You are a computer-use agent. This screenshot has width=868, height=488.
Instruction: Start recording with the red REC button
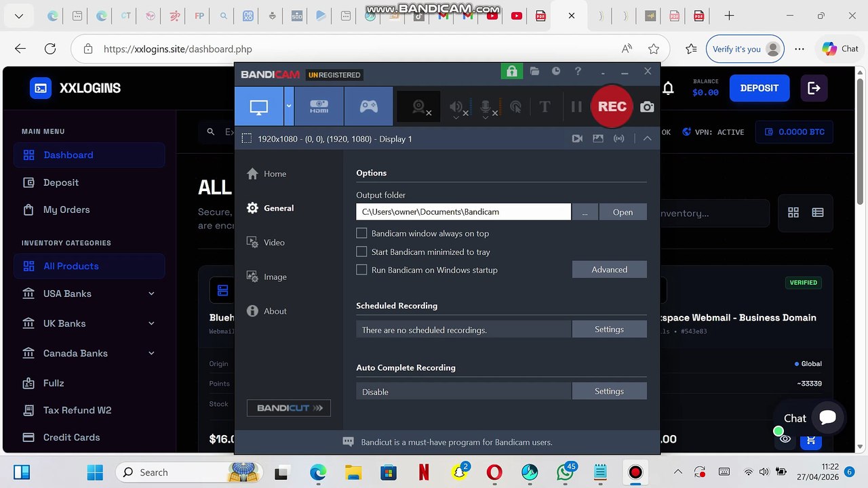pyautogui.click(x=612, y=106)
